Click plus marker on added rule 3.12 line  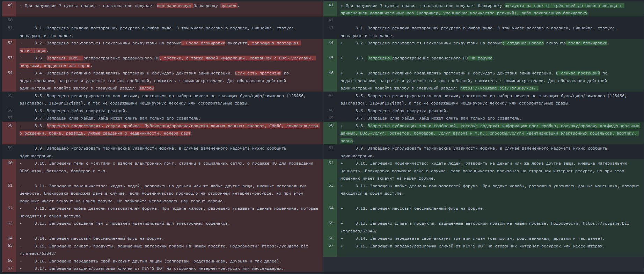[342, 209]
